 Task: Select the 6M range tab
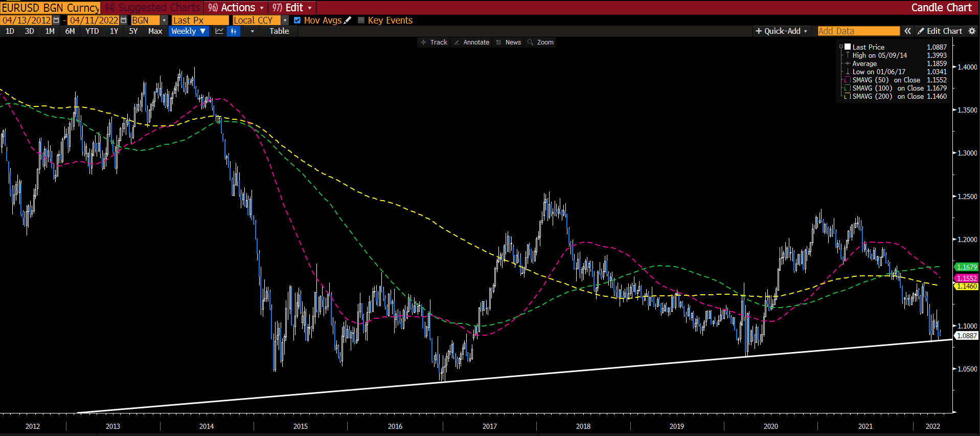point(70,31)
